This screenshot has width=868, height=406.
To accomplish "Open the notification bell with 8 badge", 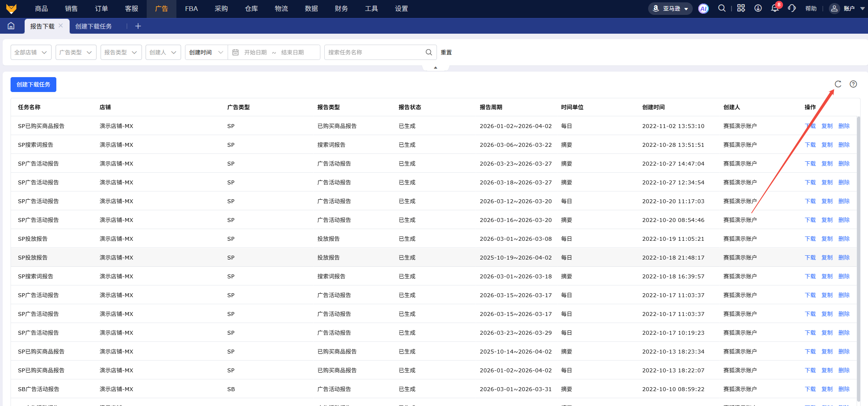I will pos(775,9).
